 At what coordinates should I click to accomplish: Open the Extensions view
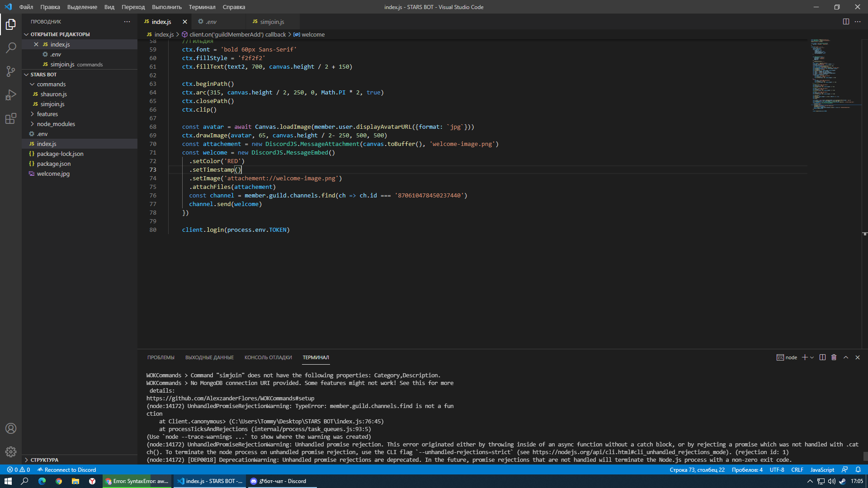tap(11, 119)
